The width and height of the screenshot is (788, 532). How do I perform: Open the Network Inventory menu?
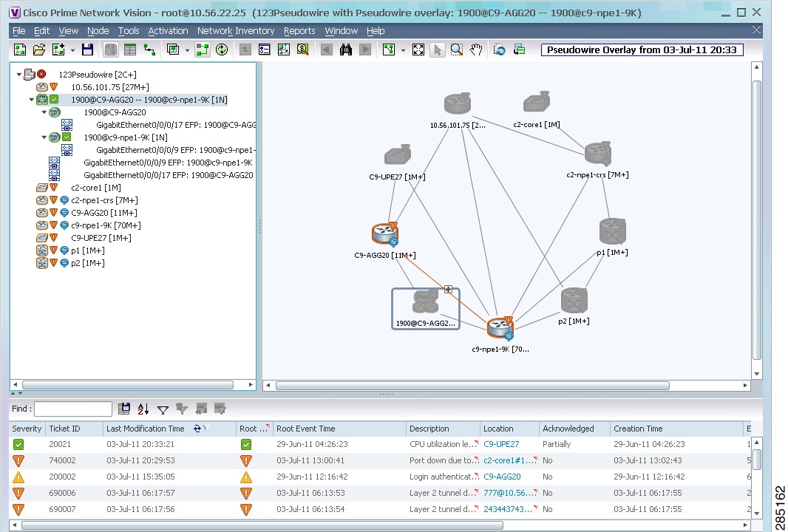click(236, 31)
